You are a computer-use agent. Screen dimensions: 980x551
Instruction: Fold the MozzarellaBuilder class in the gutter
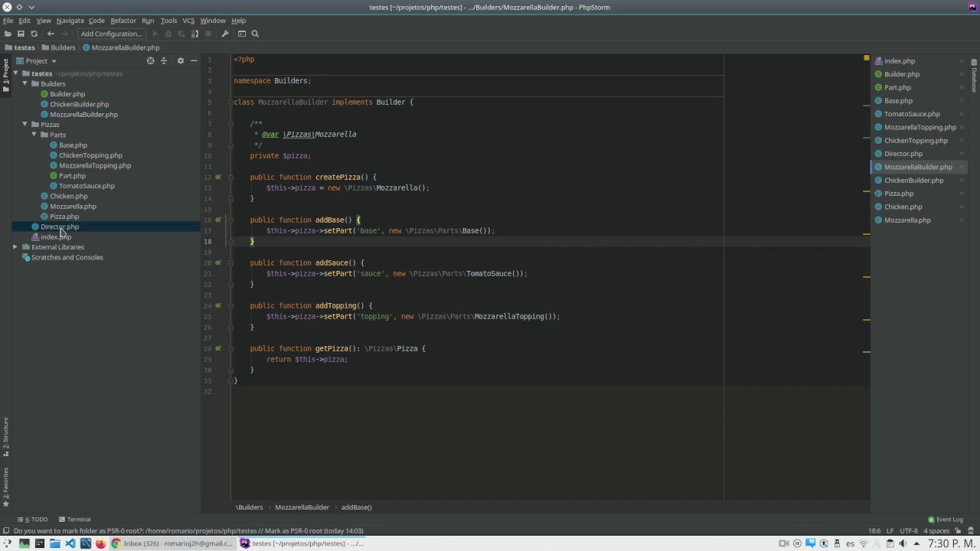tap(230, 102)
